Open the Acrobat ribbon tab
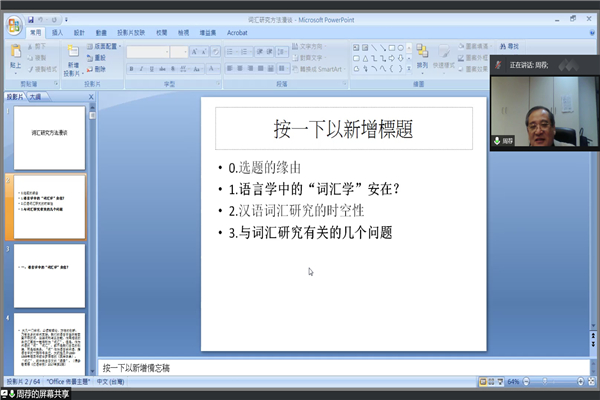Image resolution: width=600 pixels, height=400 pixels. 237,32
